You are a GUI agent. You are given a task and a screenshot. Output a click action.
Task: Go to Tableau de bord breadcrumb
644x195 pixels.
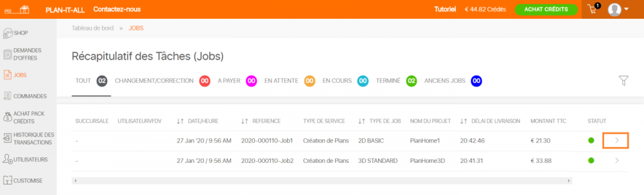click(93, 28)
